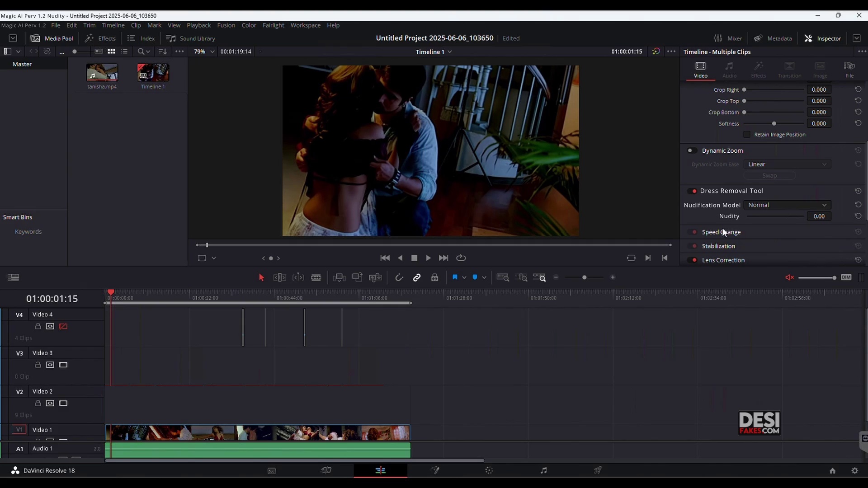Image resolution: width=868 pixels, height=488 pixels.
Task: Open the Timeline 1 selector dropdown
Action: click(450, 52)
